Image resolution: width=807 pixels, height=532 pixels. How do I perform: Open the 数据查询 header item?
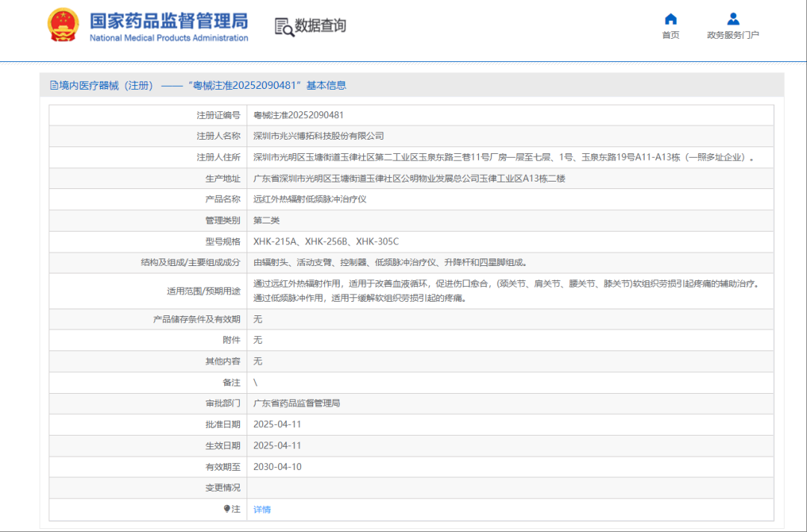coord(319,25)
